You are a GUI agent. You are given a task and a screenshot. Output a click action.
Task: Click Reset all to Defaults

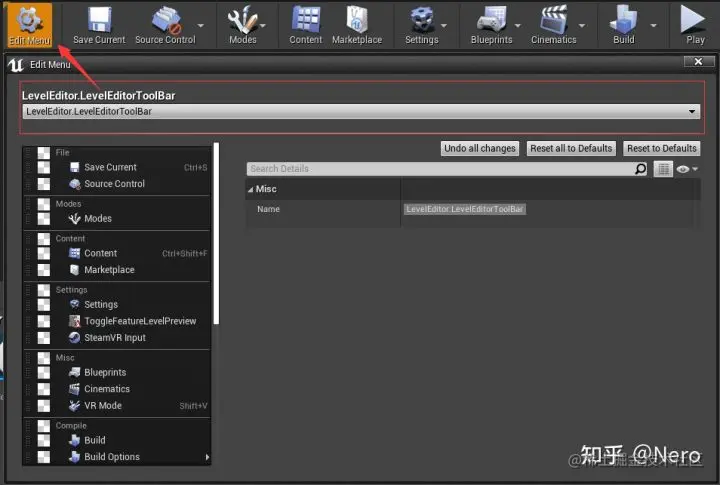(571, 148)
